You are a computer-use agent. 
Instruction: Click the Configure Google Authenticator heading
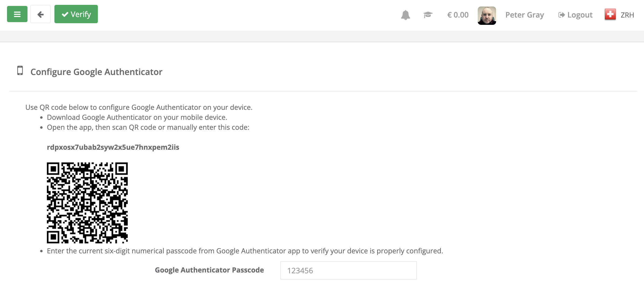(x=96, y=72)
